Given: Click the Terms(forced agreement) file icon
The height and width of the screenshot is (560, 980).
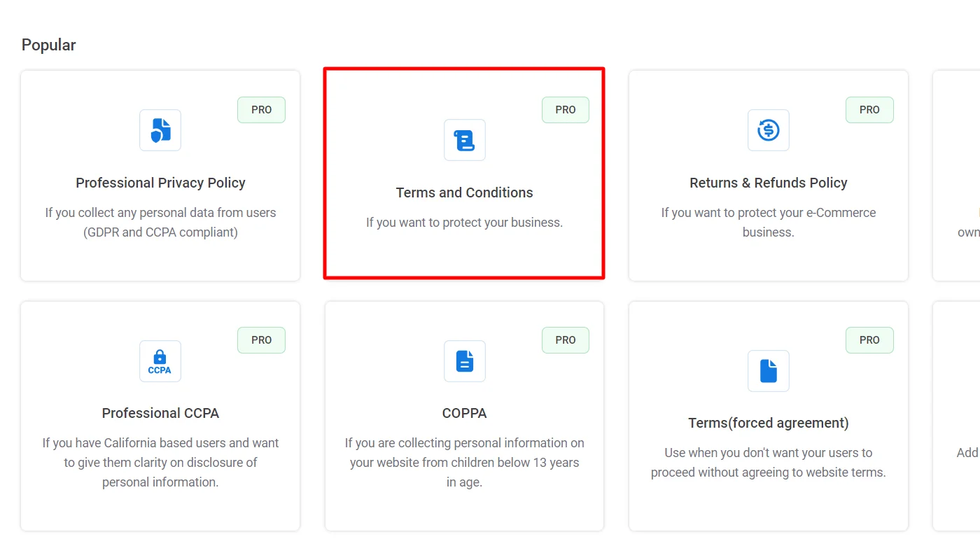Looking at the screenshot, I should tap(768, 371).
